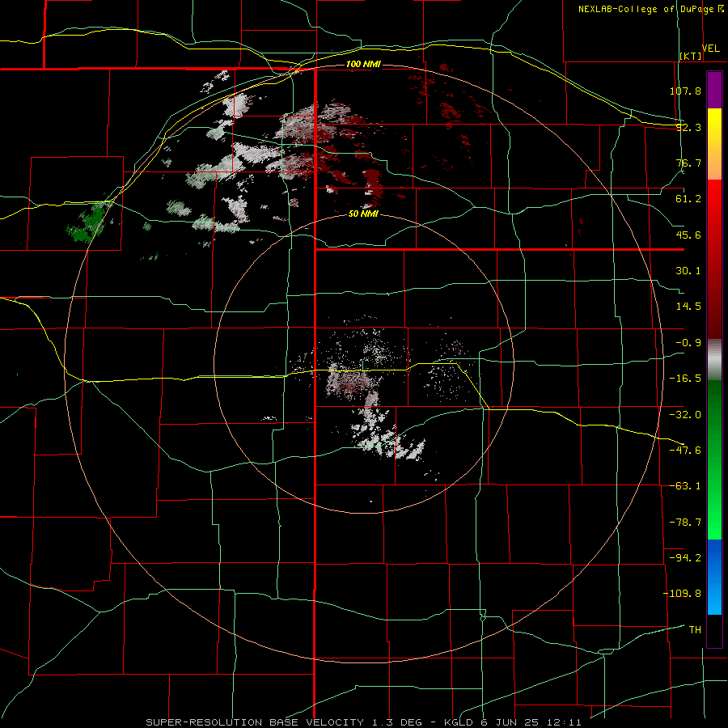The image size is (728, 728).
Task: Click the TH threshold label
Action: 695,630
